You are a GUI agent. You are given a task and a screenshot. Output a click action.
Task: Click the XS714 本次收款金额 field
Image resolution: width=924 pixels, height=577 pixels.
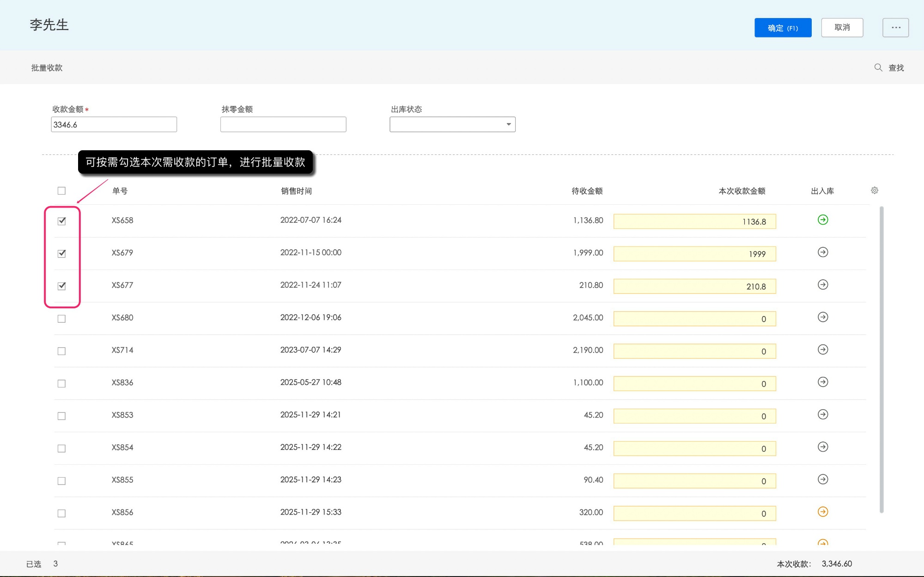coord(694,351)
